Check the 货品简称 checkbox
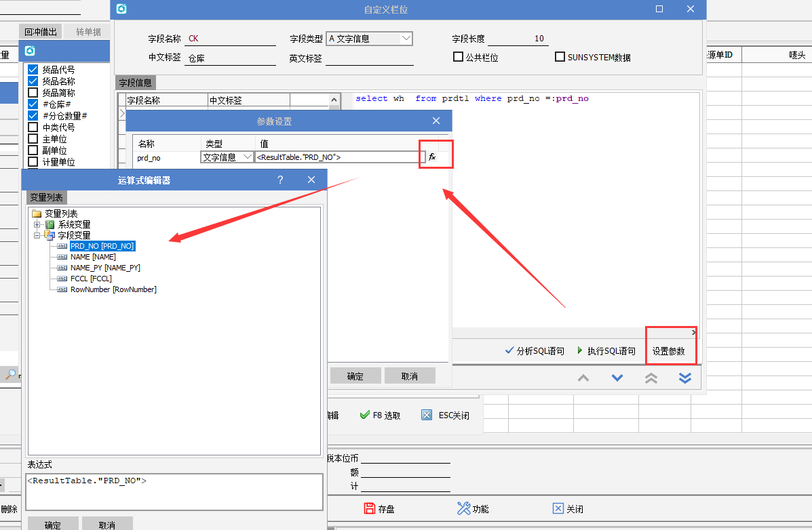 pos(33,93)
